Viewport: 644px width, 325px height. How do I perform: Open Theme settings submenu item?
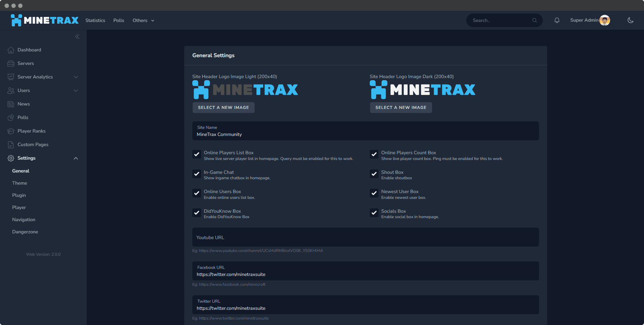[x=20, y=183]
